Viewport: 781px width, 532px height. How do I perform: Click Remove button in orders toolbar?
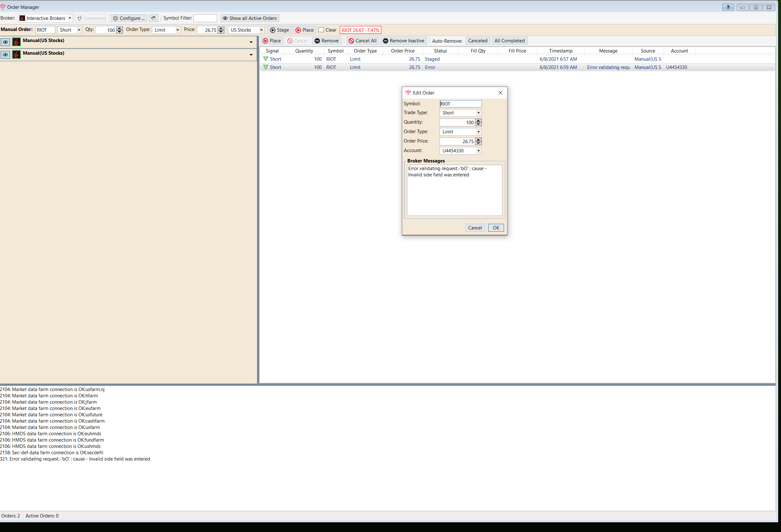pyautogui.click(x=327, y=41)
